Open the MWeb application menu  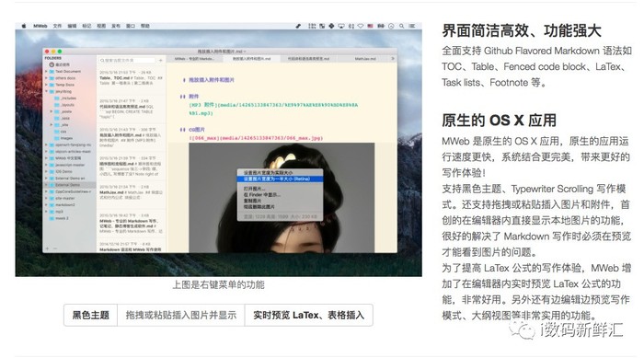(40, 26)
